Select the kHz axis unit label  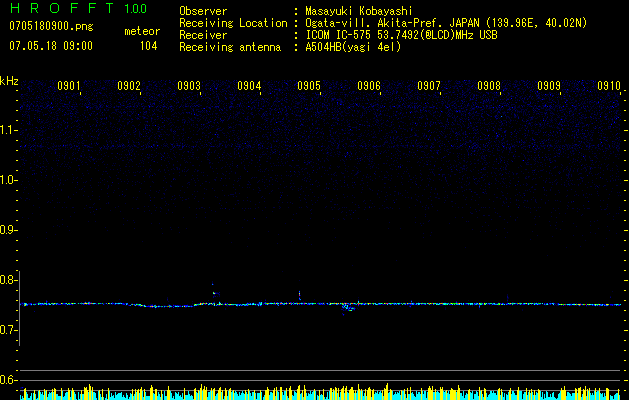pyautogui.click(x=9, y=81)
